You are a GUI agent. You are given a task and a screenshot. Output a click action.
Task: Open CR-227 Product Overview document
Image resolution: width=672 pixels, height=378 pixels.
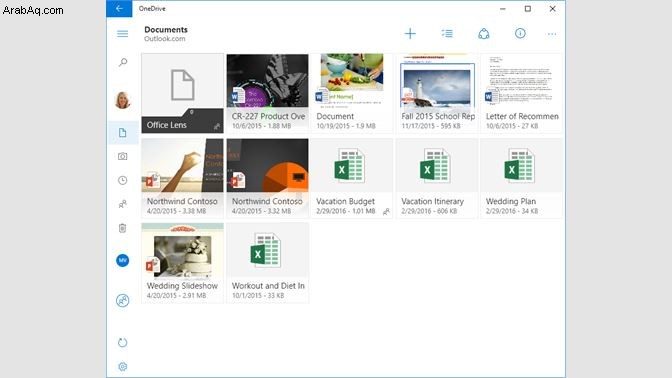click(267, 93)
